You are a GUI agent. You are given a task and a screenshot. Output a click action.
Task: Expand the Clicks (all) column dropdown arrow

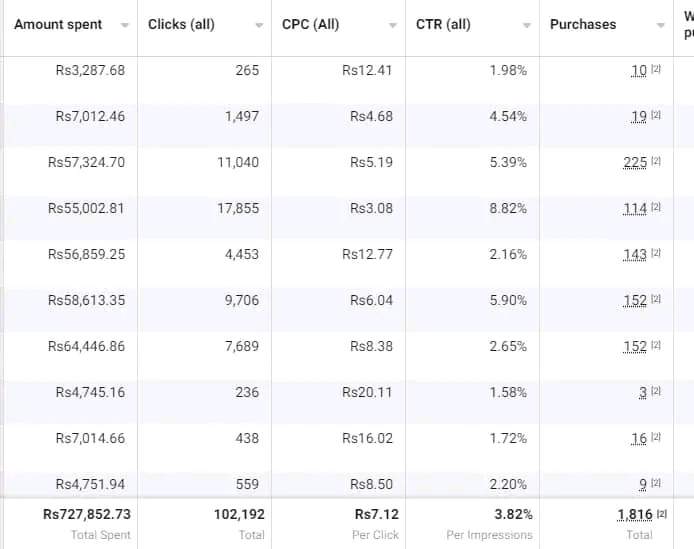tap(258, 25)
